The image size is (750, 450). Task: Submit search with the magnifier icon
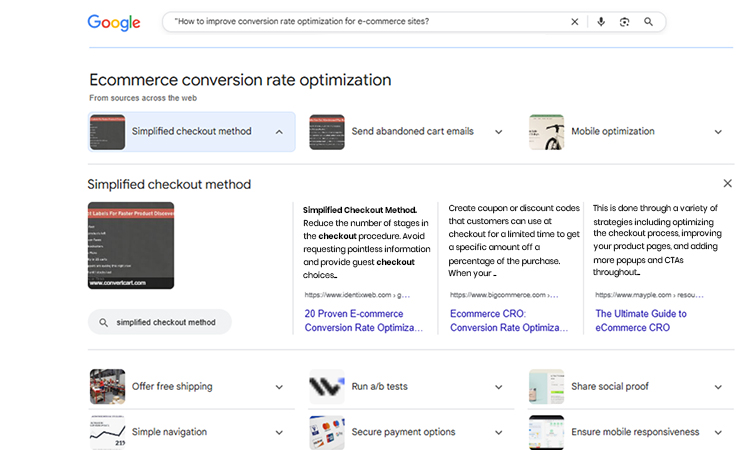(x=648, y=22)
